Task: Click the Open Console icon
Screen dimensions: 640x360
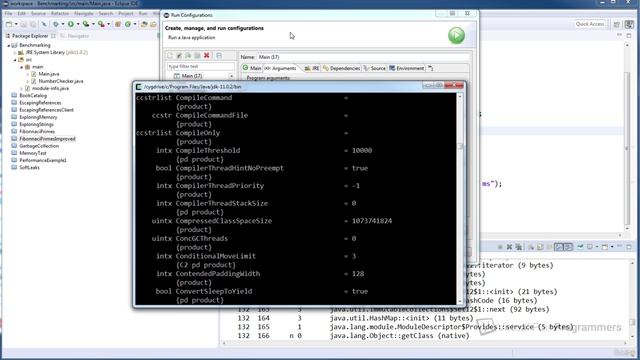Action: (605, 247)
